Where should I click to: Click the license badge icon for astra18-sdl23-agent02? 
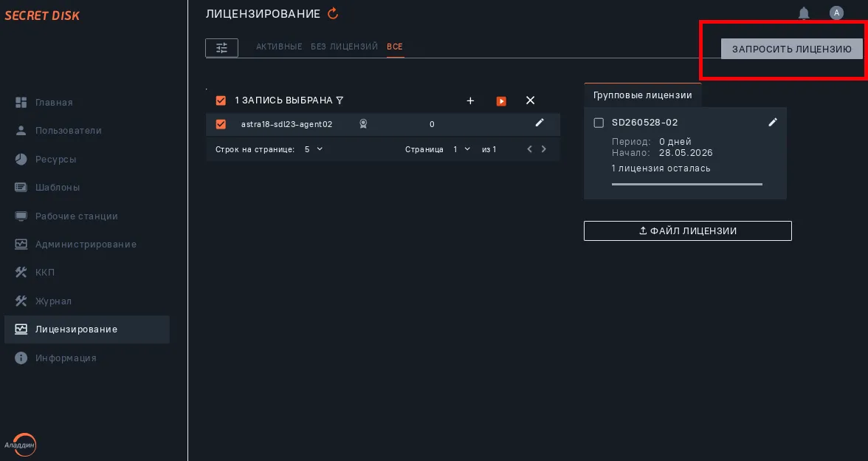coord(363,124)
